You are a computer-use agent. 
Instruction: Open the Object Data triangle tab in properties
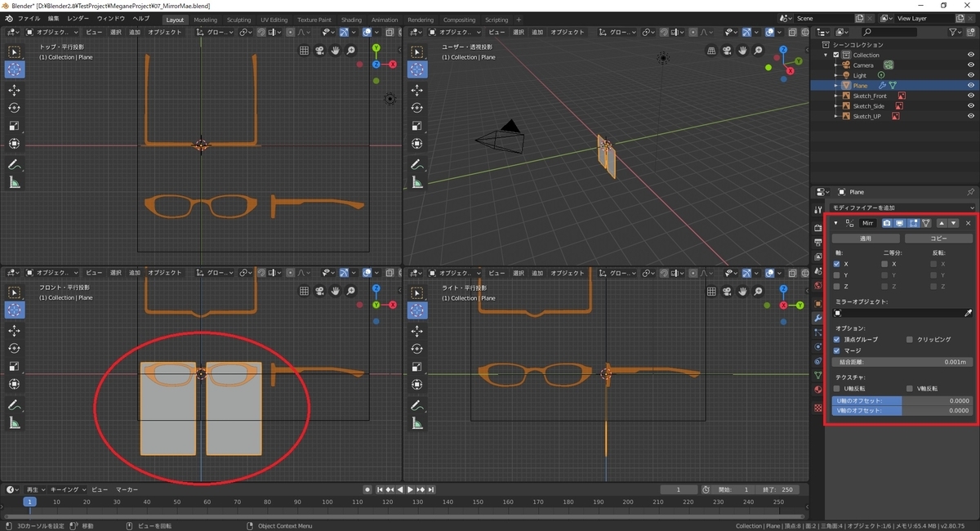click(x=818, y=375)
